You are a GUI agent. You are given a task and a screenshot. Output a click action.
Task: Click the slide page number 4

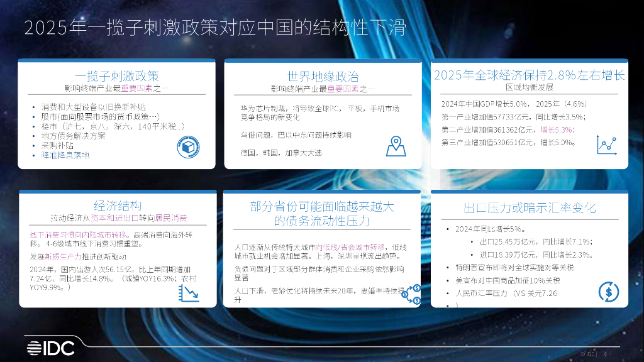[x=605, y=354]
